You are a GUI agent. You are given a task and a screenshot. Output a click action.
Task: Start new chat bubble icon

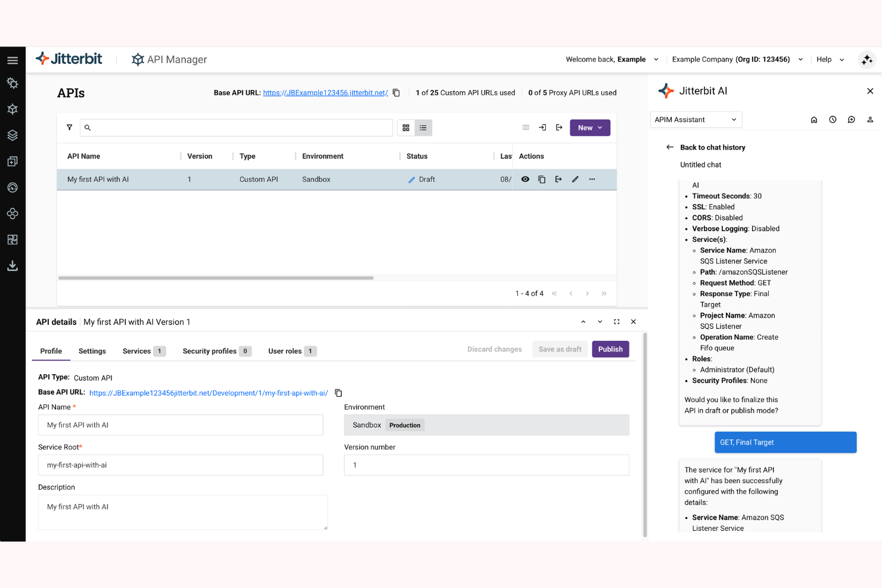click(x=852, y=120)
